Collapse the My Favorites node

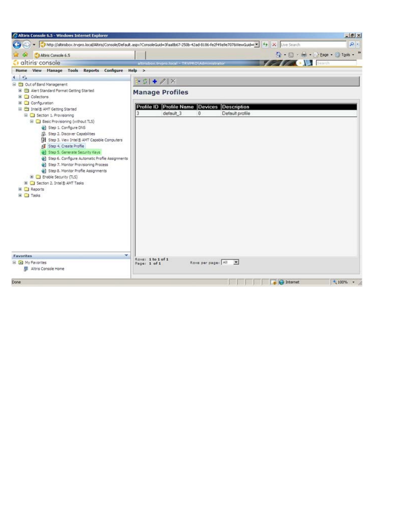coord(14,262)
